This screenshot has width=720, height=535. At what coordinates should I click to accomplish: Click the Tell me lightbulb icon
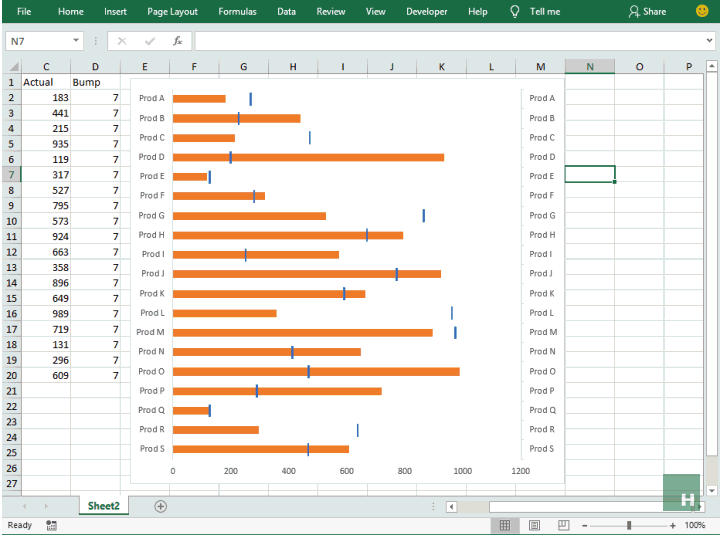click(x=515, y=11)
